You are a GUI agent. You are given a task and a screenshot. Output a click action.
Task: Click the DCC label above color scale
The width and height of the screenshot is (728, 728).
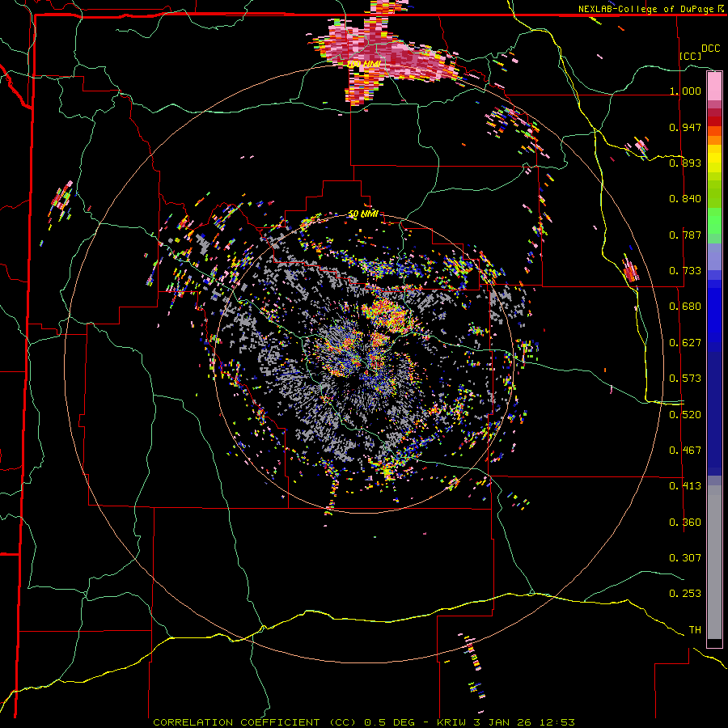(x=710, y=49)
